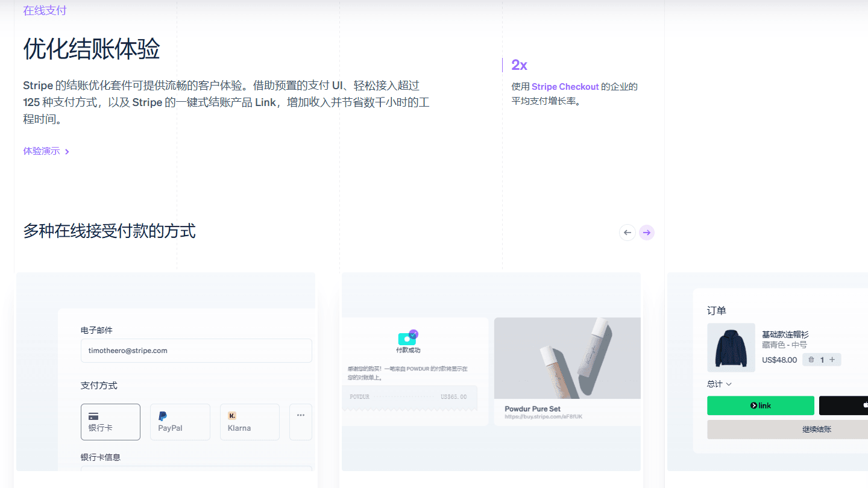Select the 银行卡 payment method
Viewport: 868px width, 488px height.
coord(110,422)
